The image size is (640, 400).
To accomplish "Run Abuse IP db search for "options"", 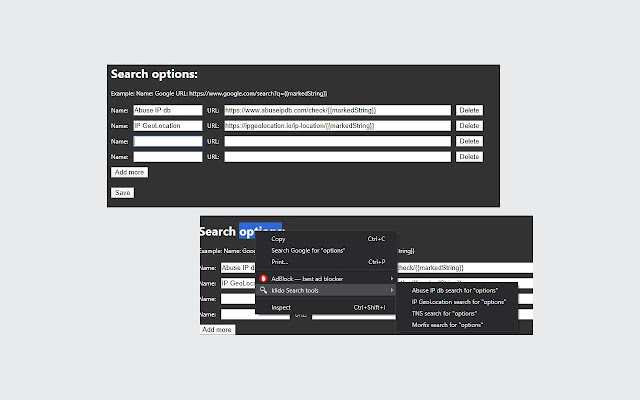I will (458, 289).
